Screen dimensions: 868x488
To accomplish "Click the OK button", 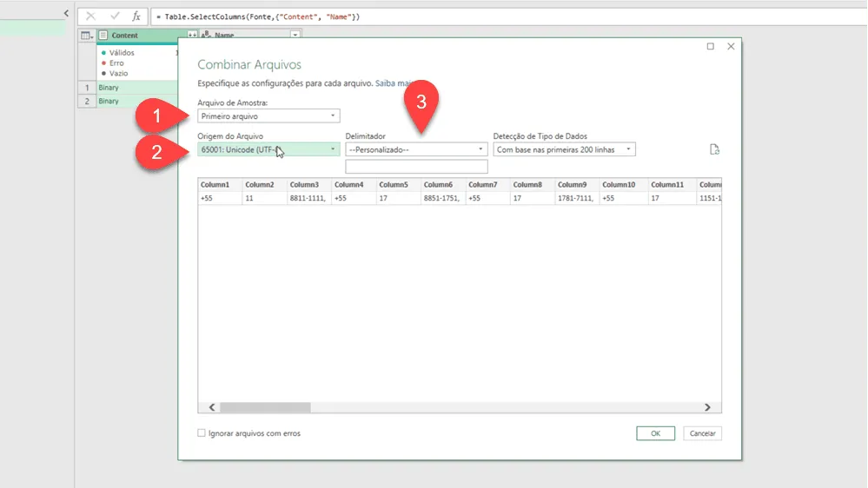I will (655, 433).
